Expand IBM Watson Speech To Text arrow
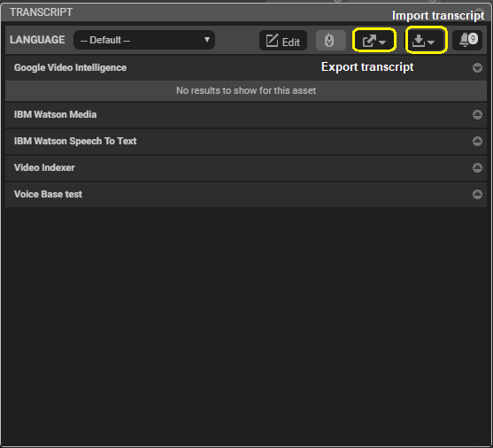The image size is (493, 448). 477,141
